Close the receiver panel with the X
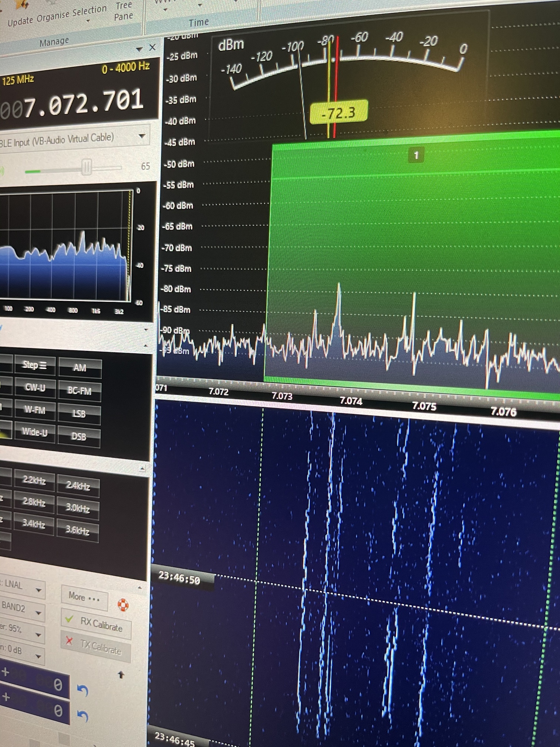 click(152, 47)
